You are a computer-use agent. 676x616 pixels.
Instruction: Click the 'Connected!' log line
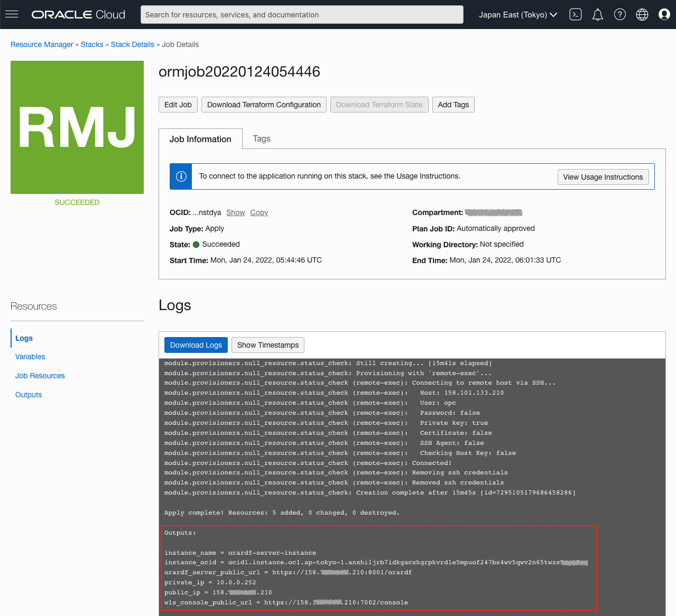coord(308,463)
